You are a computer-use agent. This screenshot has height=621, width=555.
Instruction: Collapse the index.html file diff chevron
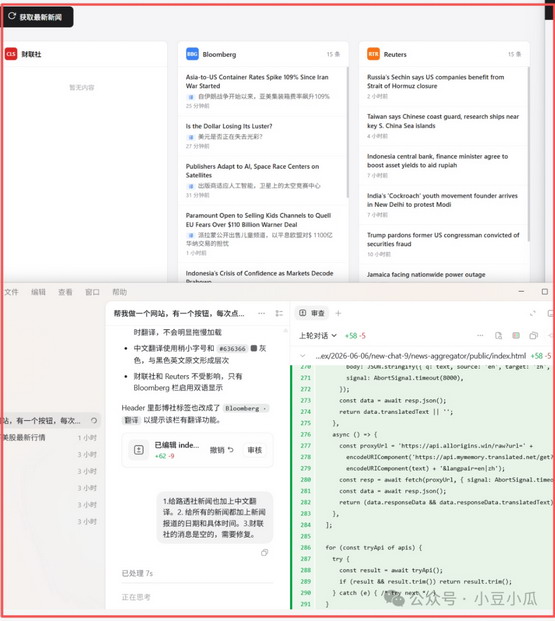pyautogui.click(x=303, y=356)
